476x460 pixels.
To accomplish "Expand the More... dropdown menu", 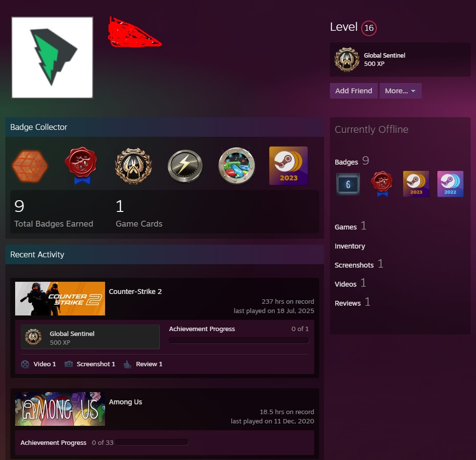I will (x=400, y=91).
